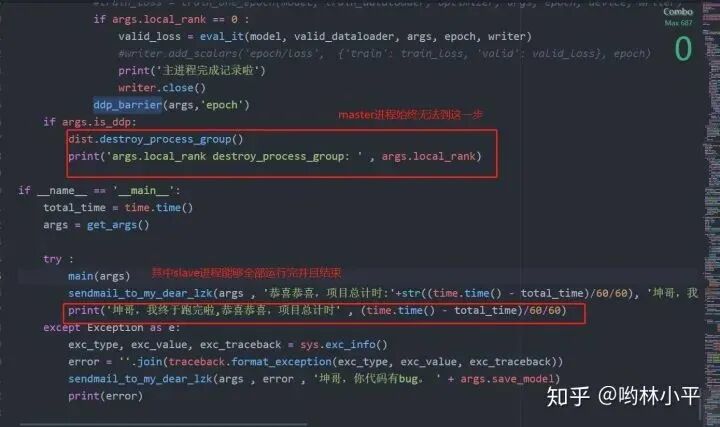Click the commented writer.add_scalars line
Viewport: 720px width, 427px height.
click(x=384, y=54)
